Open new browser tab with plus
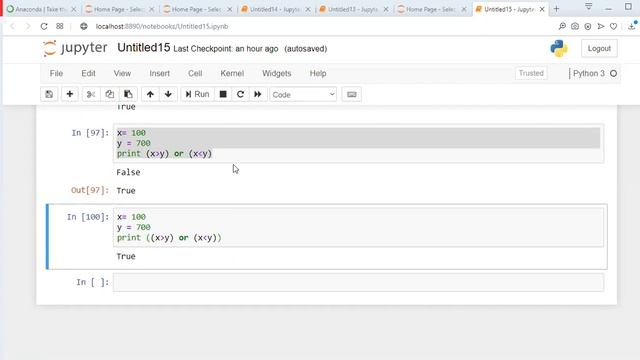 556,9
